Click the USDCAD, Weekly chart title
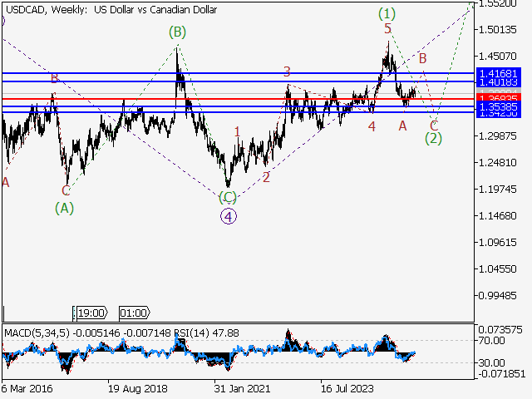Viewport: 532px width, 399px height. 110,10
